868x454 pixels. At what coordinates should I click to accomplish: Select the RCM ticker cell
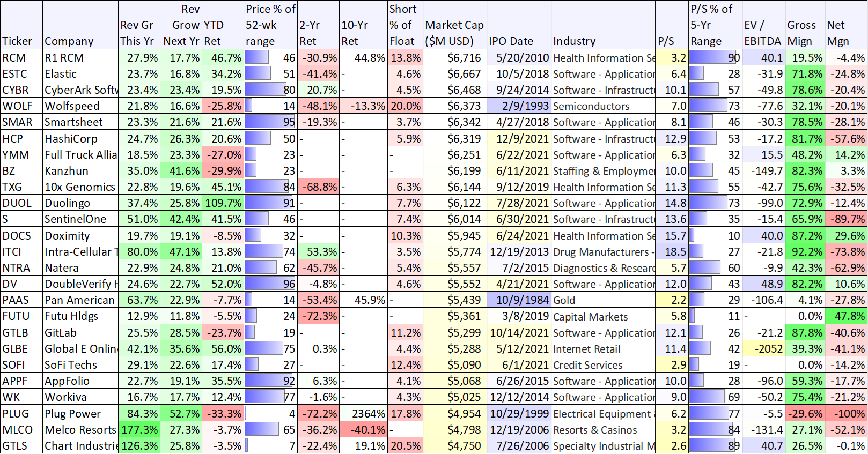coord(21,58)
